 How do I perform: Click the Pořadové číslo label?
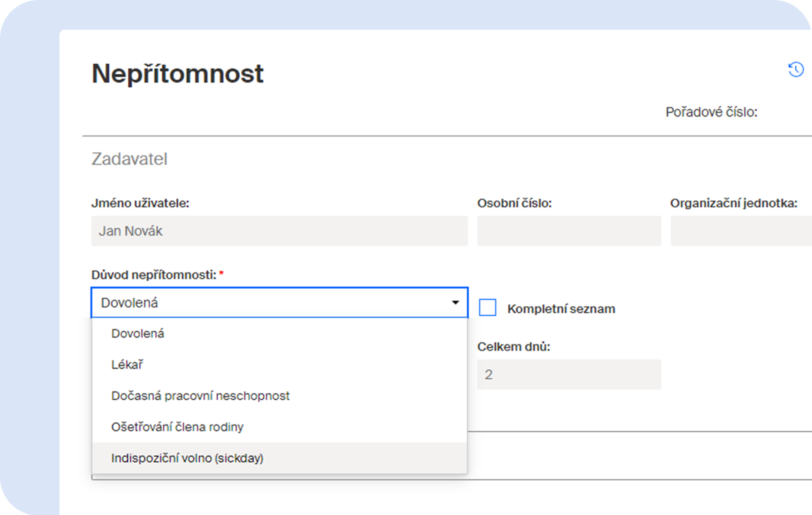pos(712,112)
